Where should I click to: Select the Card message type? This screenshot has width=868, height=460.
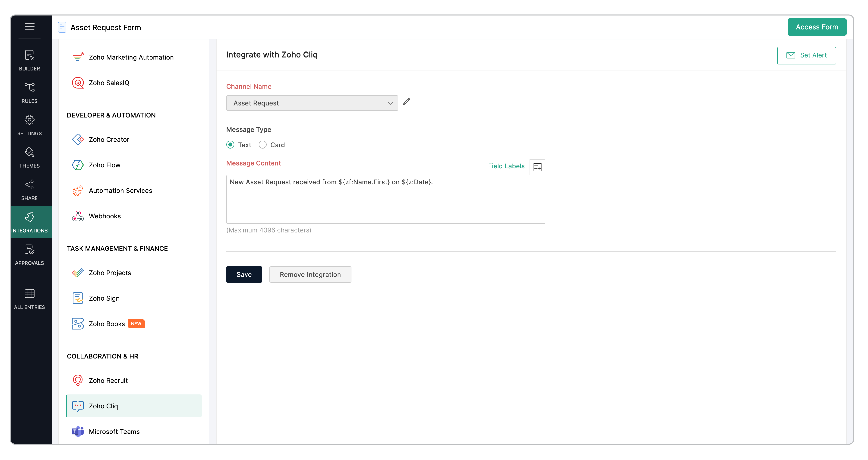coord(262,145)
